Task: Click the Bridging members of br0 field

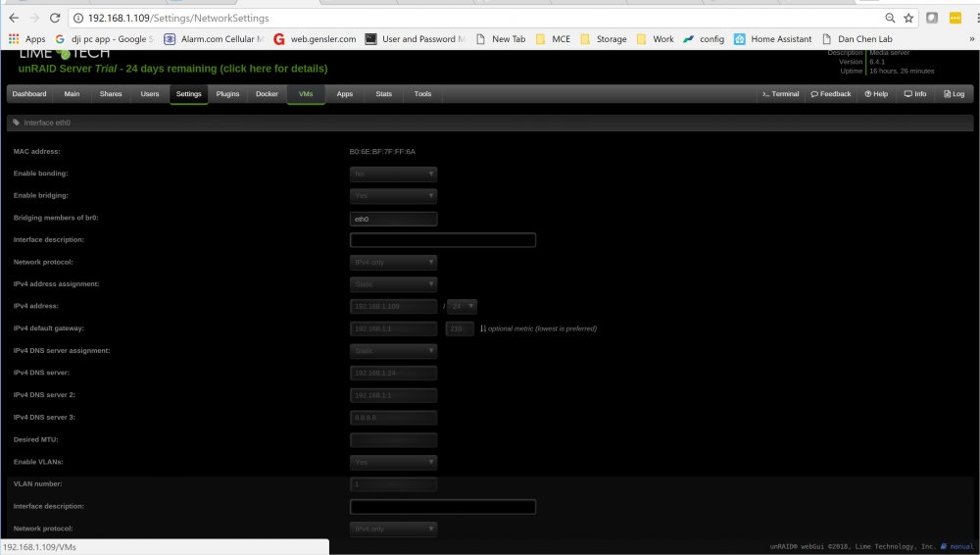Action: [393, 219]
